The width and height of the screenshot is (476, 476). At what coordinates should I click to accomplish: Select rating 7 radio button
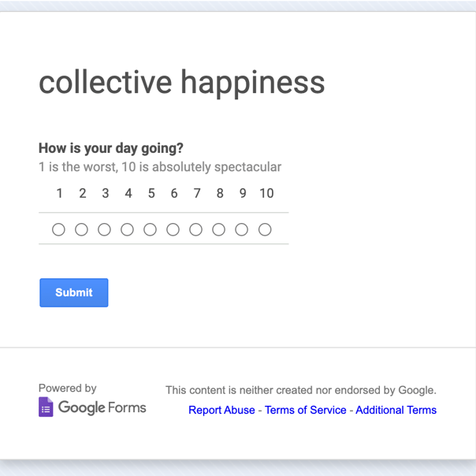pos(195,229)
